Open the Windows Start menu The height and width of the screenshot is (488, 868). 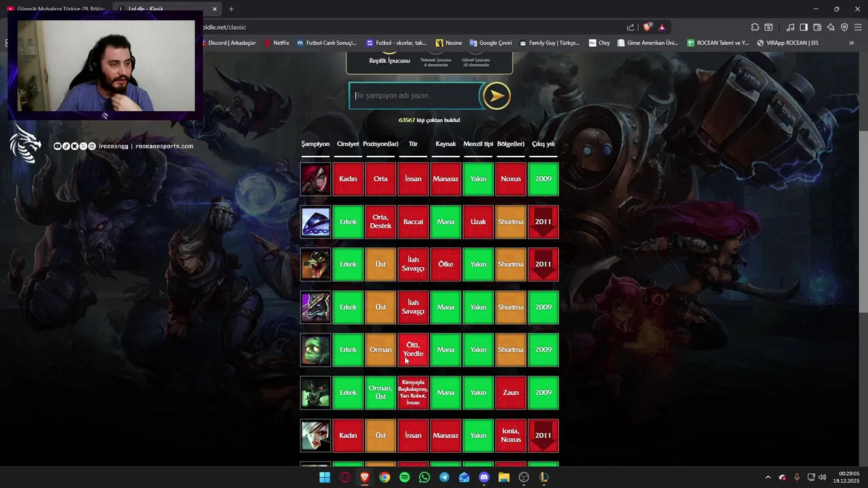tap(325, 477)
